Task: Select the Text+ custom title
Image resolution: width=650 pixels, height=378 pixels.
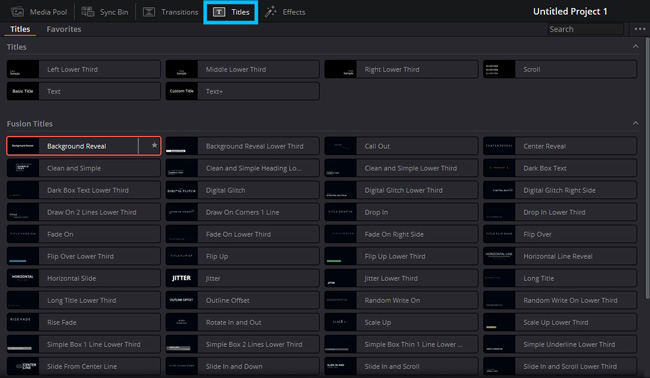Action: (x=243, y=91)
